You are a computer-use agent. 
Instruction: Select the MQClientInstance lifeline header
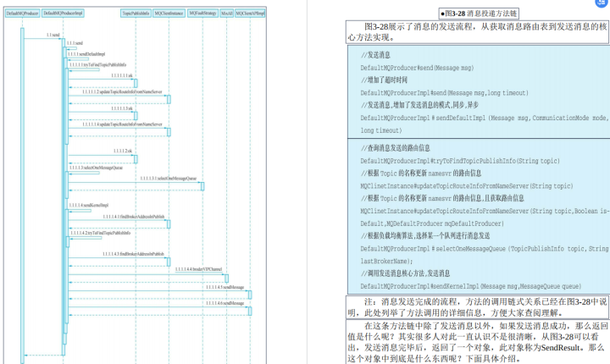169,14
